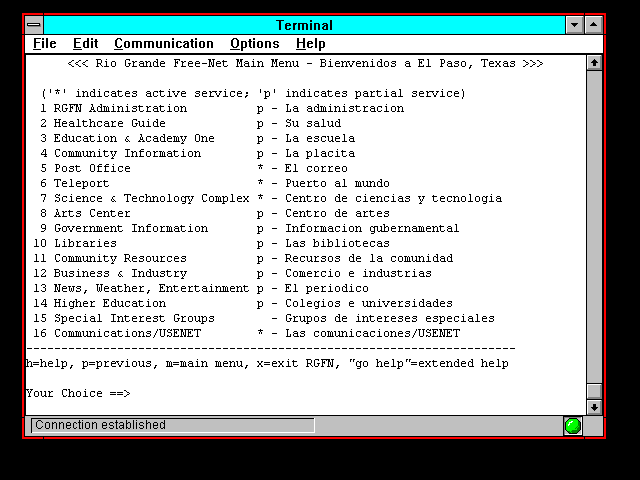This screenshot has width=640, height=480.
Task: Click the green connection status indicator
Action: (x=573, y=426)
